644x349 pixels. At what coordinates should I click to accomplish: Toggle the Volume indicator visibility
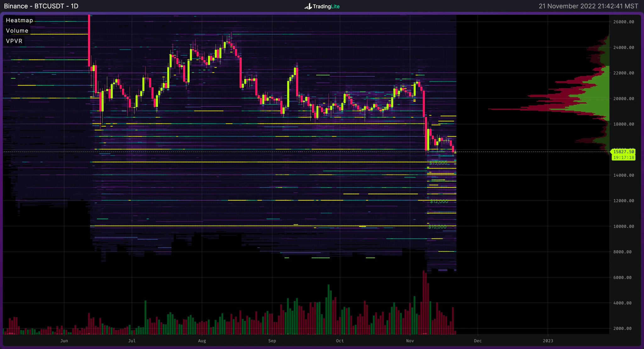pos(17,31)
